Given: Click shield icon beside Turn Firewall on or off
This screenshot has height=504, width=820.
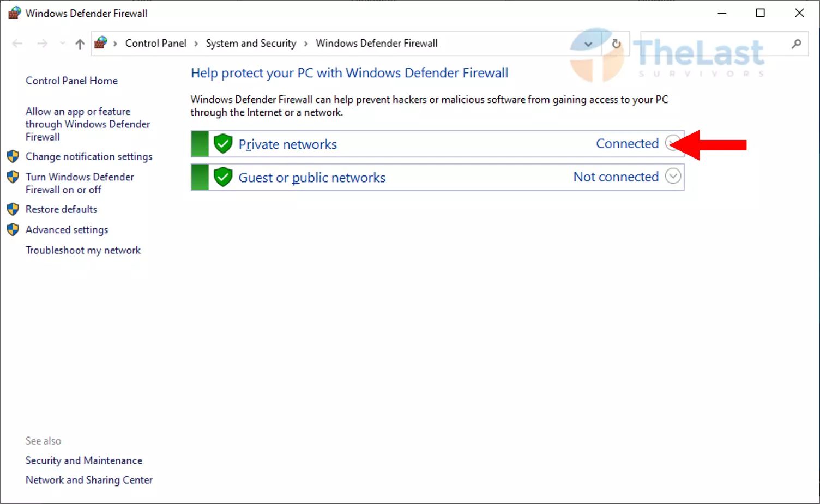Looking at the screenshot, I should pyautogui.click(x=13, y=177).
